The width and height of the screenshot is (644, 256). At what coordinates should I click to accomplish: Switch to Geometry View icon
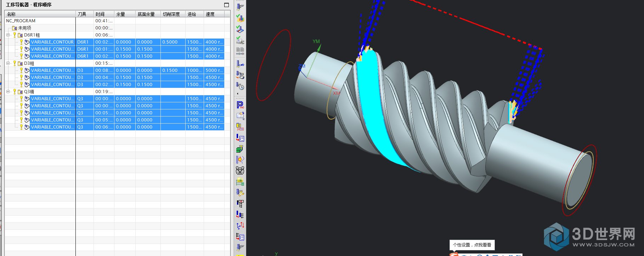240,215
